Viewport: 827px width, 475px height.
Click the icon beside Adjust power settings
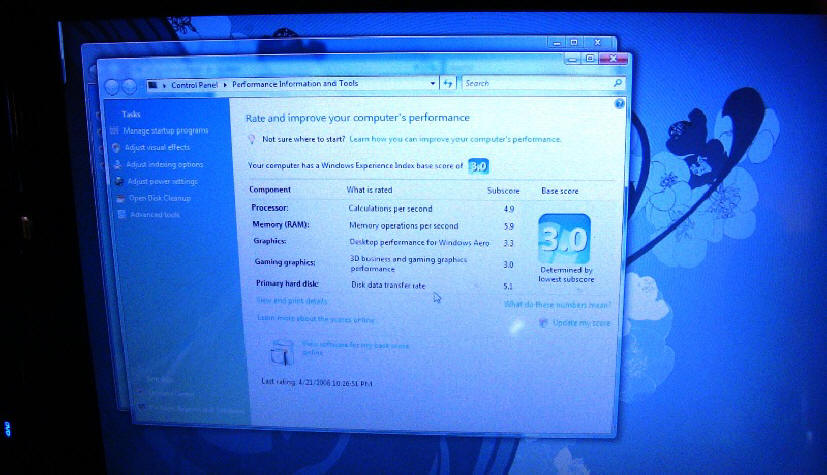119,182
